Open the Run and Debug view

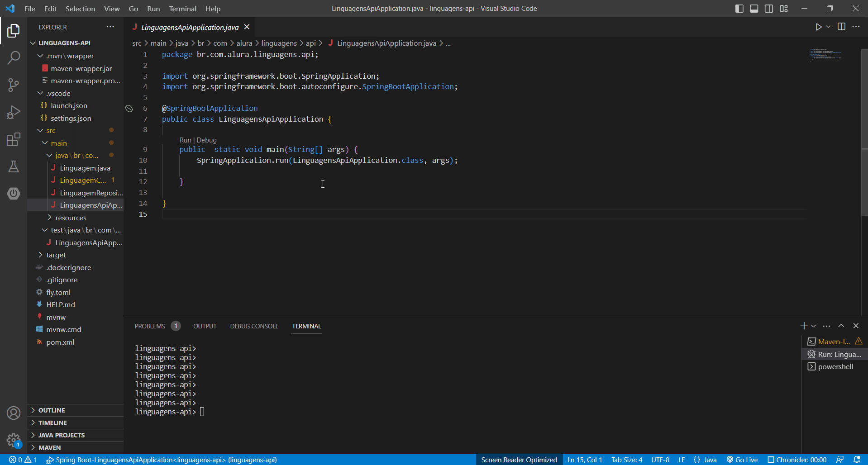14,112
